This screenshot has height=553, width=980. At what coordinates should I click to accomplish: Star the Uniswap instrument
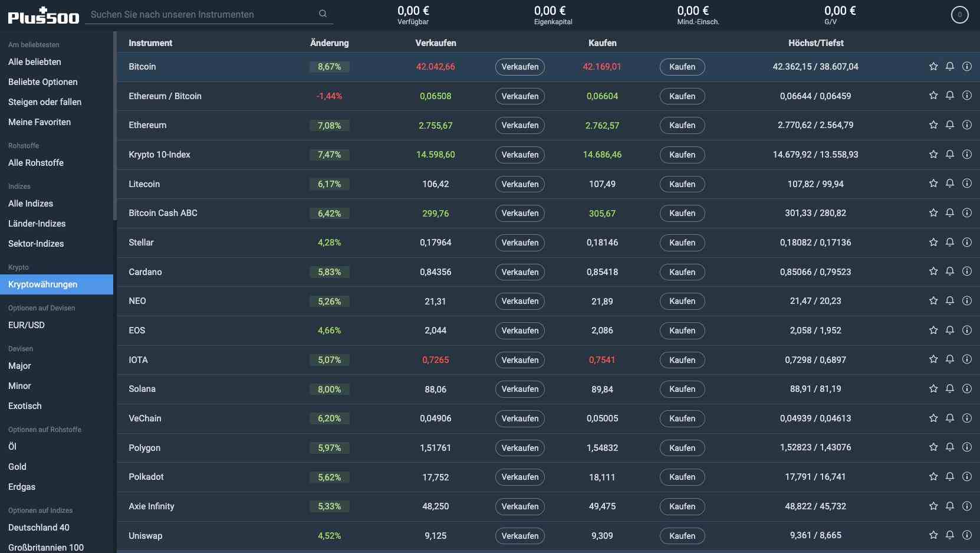[x=933, y=535]
